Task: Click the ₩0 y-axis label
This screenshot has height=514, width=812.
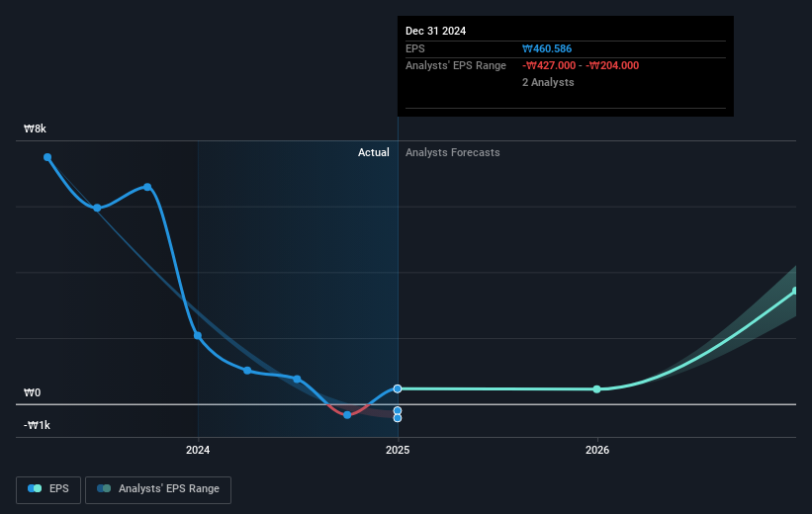Action: [x=32, y=392]
